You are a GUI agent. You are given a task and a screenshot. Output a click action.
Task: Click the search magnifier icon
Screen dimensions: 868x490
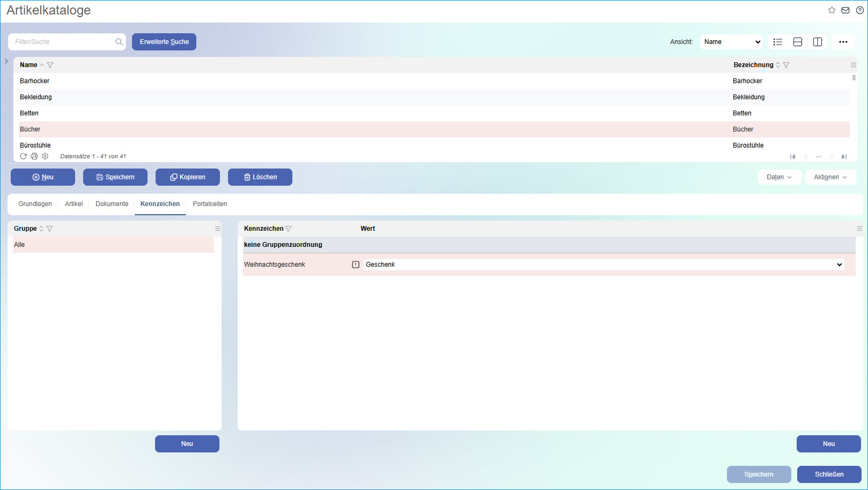click(119, 42)
